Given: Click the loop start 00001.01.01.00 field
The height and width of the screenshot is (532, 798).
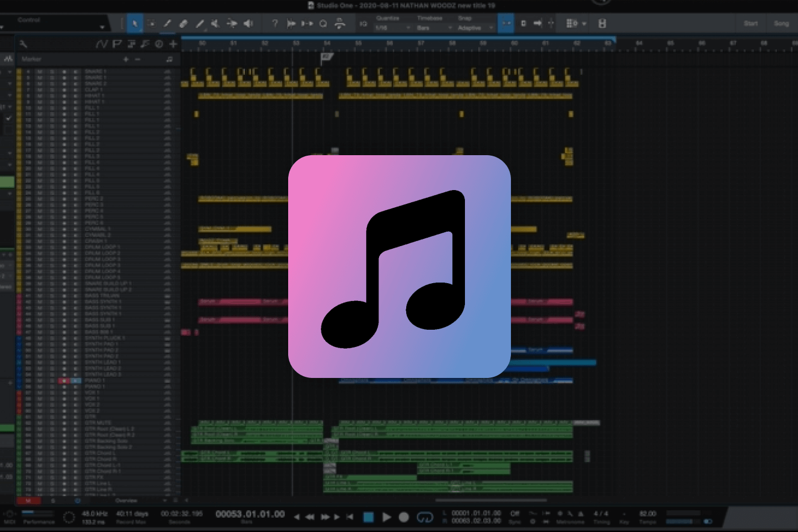Looking at the screenshot, I should click(x=476, y=513).
